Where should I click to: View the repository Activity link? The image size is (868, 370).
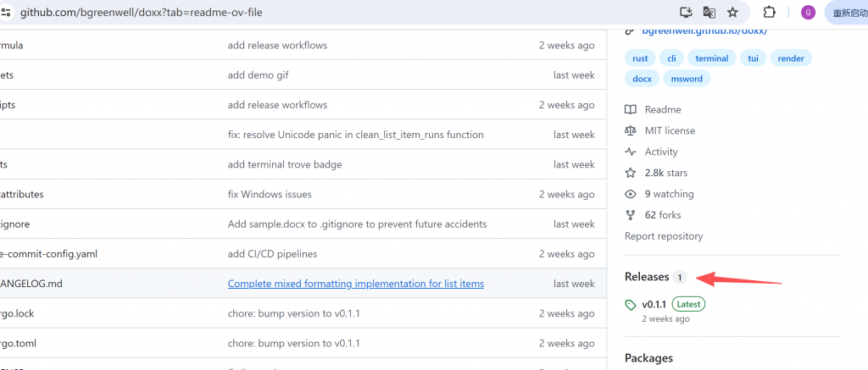pos(660,152)
